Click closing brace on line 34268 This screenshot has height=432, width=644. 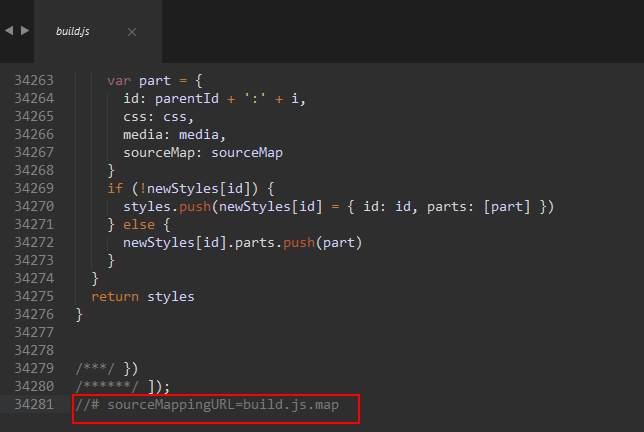pos(111,170)
